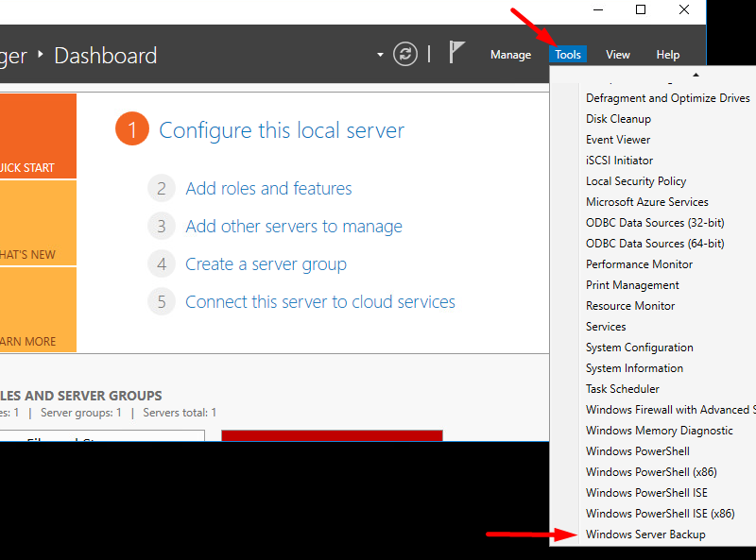Screen dimensions: 756x560
Task: Click the refresh dashboard icon
Action: click(x=405, y=54)
